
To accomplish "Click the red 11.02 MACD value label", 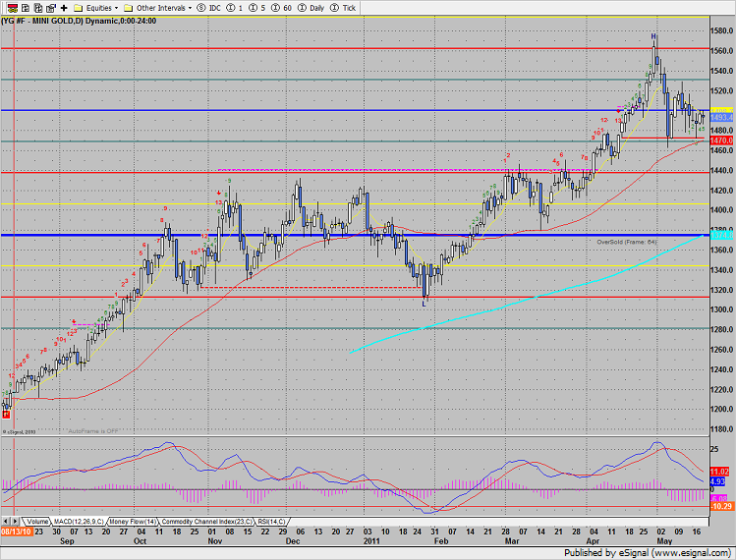I will (x=719, y=472).
